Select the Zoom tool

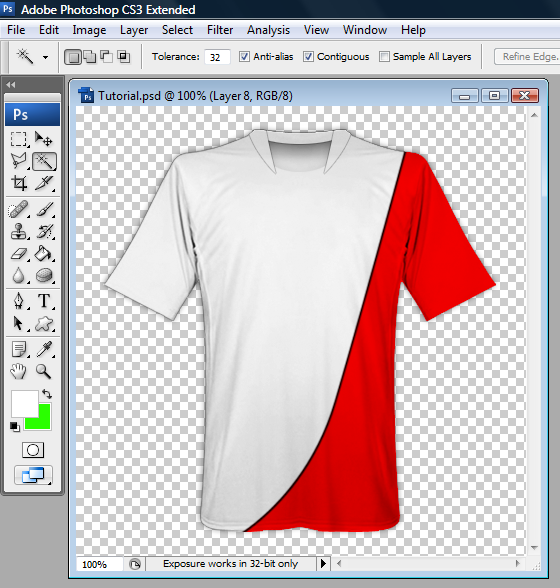pyautogui.click(x=44, y=371)
